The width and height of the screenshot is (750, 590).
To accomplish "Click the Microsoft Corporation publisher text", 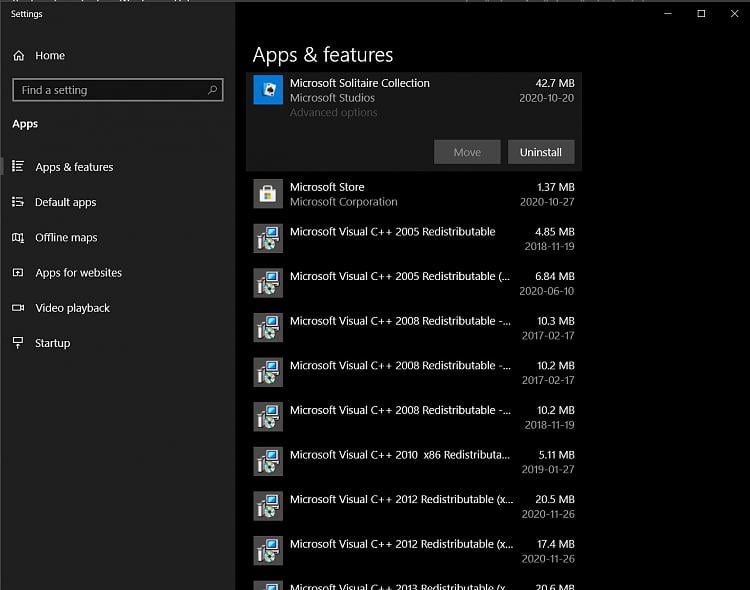I will [343, 202].
